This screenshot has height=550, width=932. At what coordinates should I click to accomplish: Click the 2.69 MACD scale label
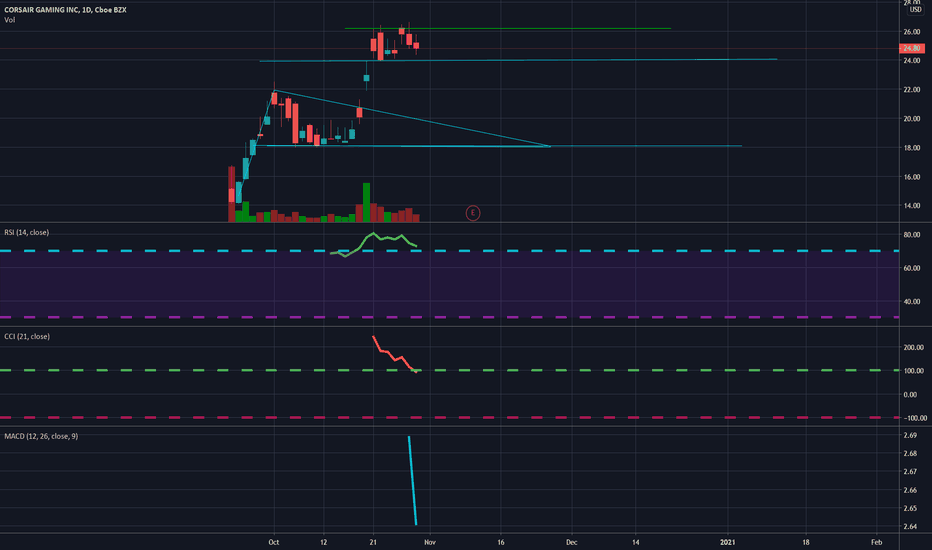click(909, 435)
